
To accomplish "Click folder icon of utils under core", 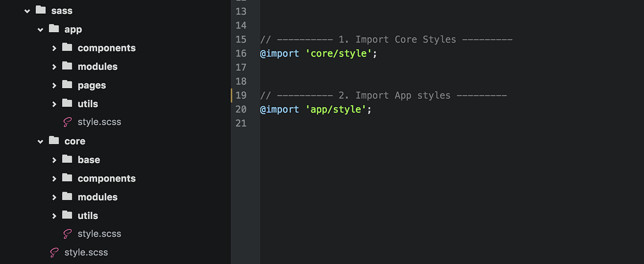I will tap(67, 215).
